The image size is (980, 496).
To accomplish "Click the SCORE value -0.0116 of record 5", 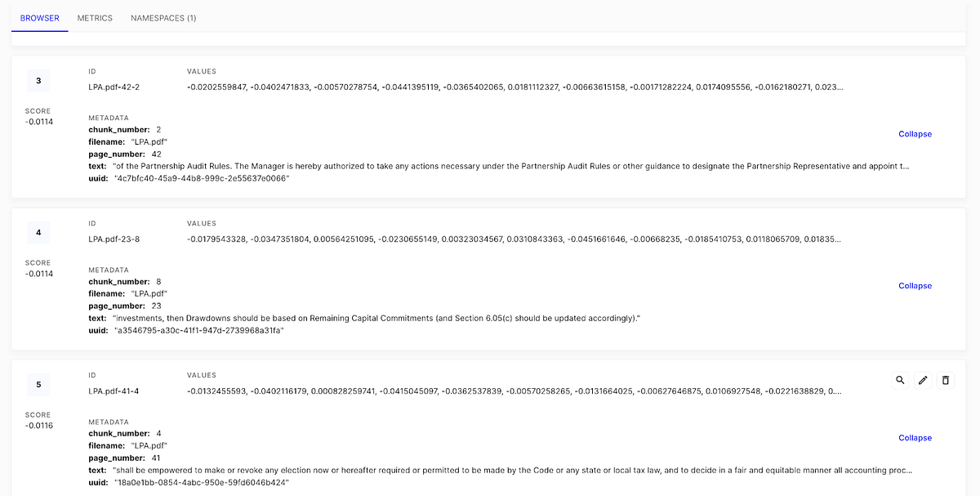I will (x=38, y=425).
